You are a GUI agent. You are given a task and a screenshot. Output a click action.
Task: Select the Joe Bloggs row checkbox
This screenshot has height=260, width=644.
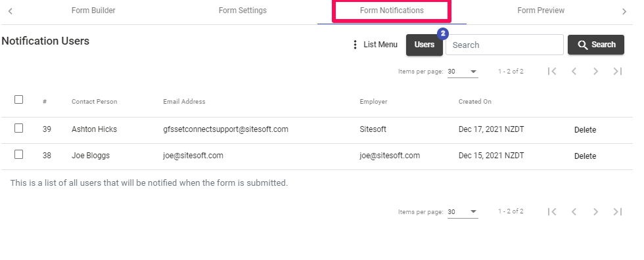18,154
